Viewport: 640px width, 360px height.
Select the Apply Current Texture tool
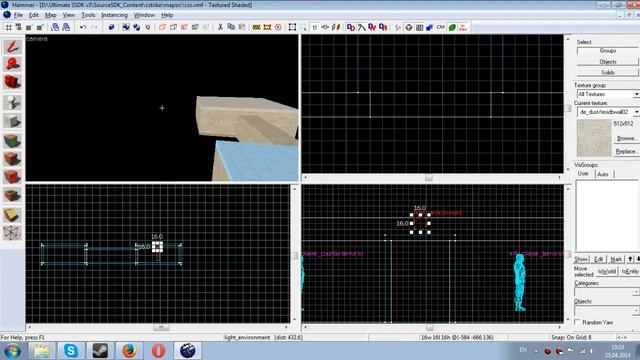click(x=12, y=158)
